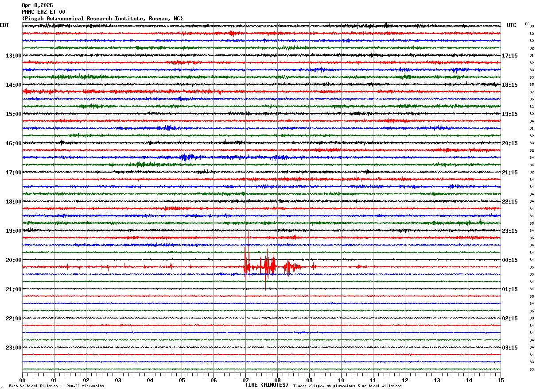Click minute tick label 13 on time axis
The image size is (536, 392).
[x=437, y=380]
